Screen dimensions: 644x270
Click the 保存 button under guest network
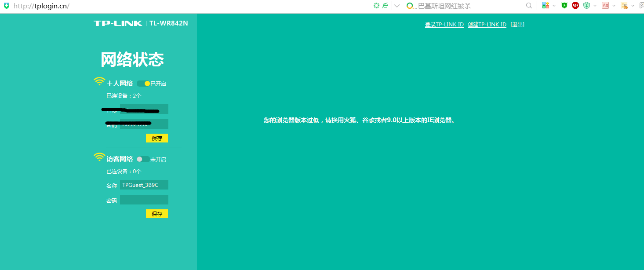156,213
